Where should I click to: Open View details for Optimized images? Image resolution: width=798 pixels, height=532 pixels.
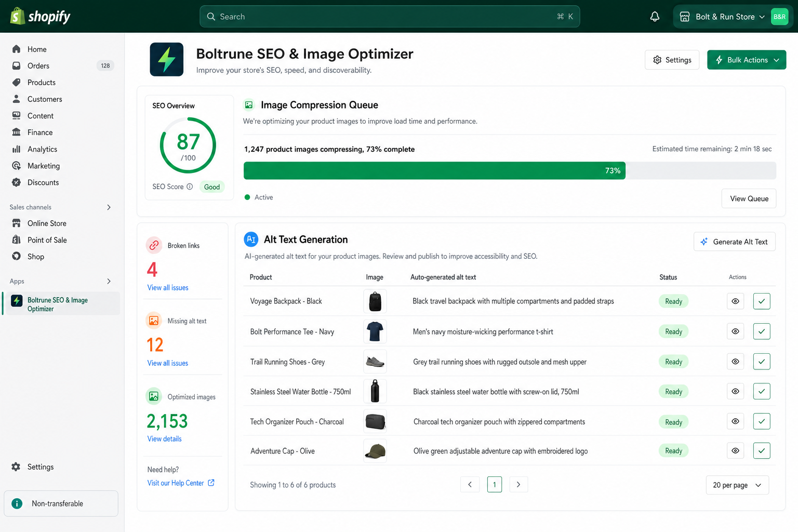coord(165,439)
